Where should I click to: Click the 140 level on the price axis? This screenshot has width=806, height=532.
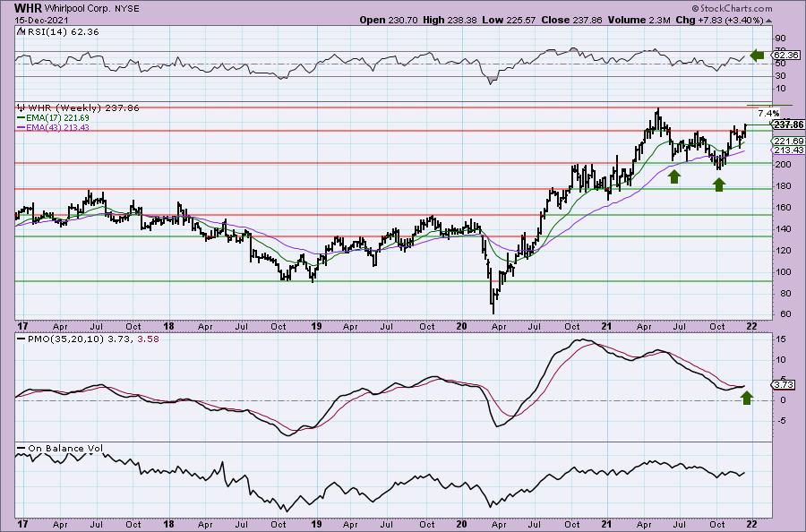(783, 229)
